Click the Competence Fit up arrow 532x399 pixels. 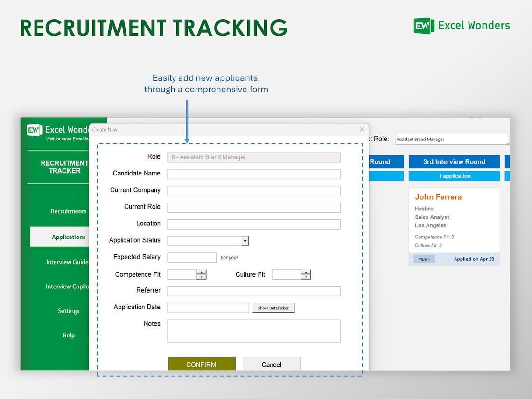202,272
